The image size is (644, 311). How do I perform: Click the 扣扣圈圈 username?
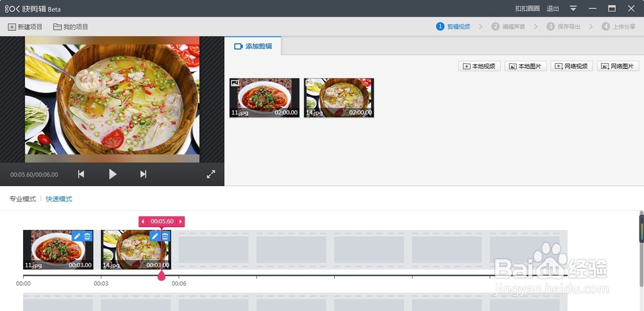click(x=528, y=8)
